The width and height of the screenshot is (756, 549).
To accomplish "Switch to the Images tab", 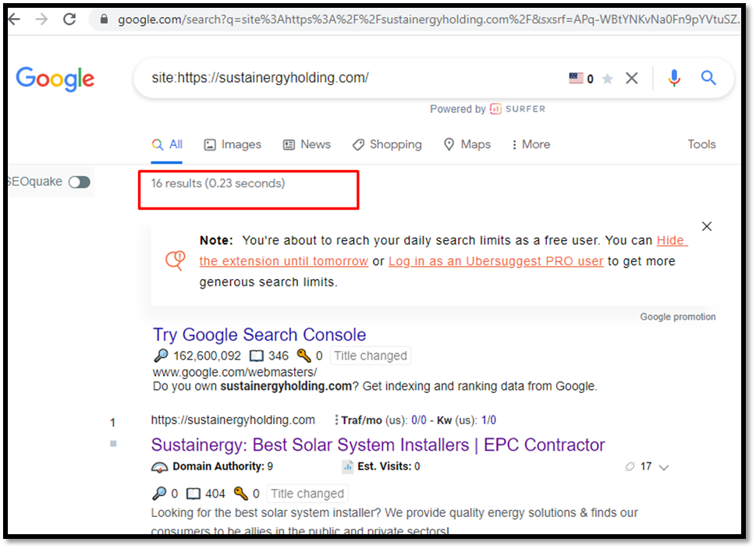I will click(x=232, y=144).
